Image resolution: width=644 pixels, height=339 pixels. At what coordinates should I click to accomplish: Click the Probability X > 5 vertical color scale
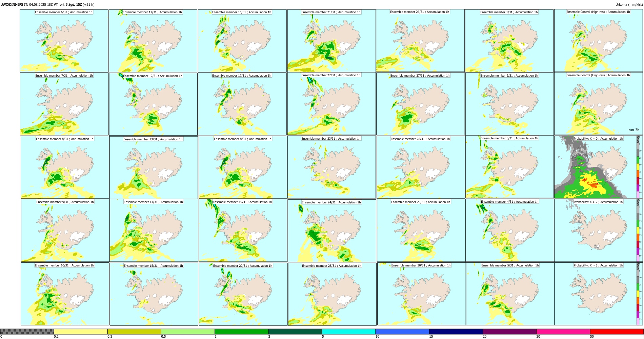point(638,294)
